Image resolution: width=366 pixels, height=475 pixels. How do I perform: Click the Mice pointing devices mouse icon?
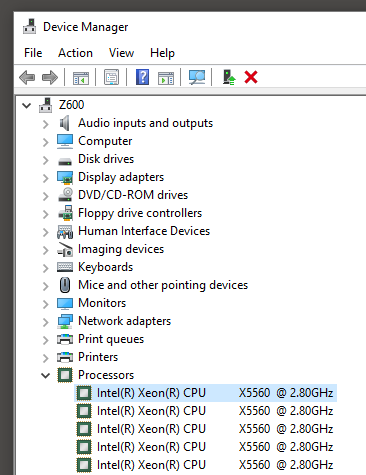point(65,285)
